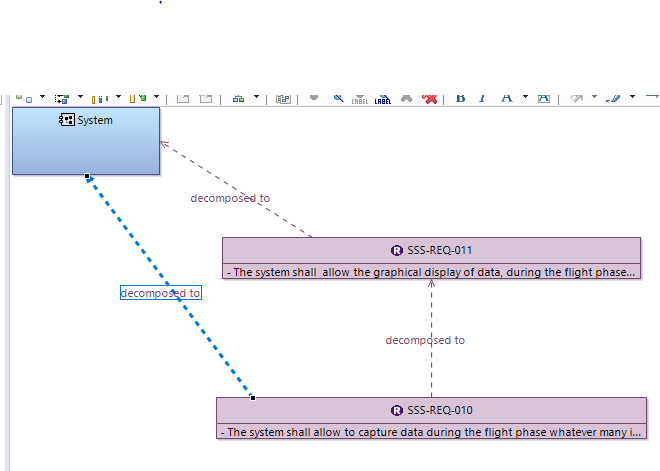This screenshot has width=660, height=471.
Task: Click the blue hide element icon
Action: [338, 98]
